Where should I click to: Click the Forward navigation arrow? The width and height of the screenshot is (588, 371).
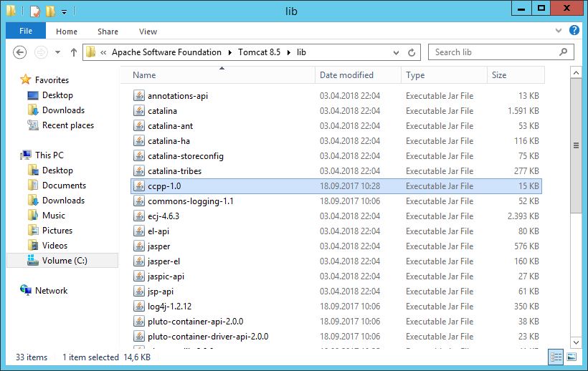(41, 52)
